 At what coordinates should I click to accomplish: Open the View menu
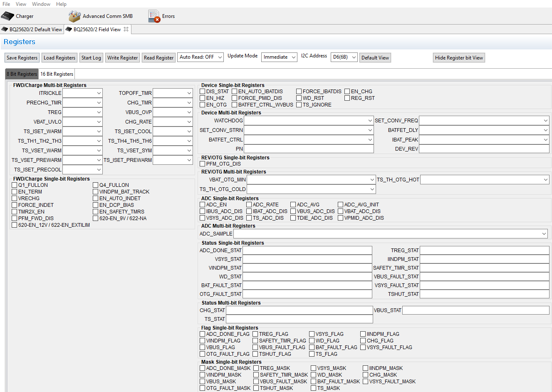click(20, 4)
